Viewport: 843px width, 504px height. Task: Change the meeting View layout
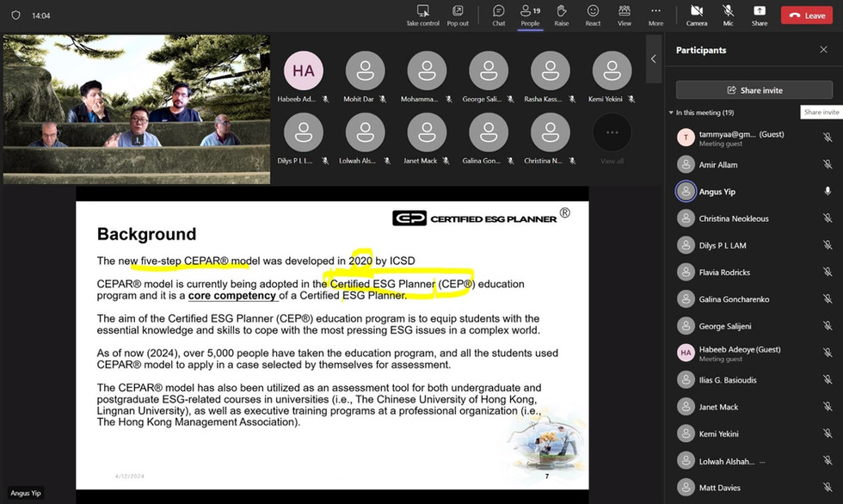(x=625, y=15)
